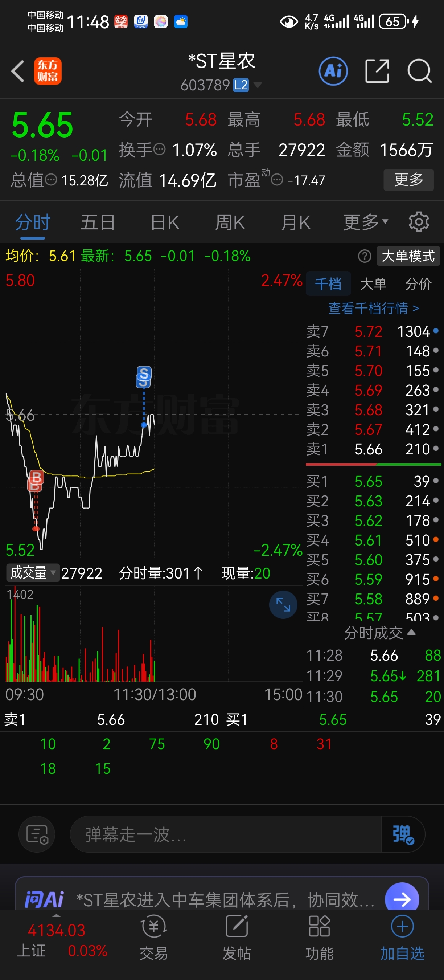Select 卖6 order row 5.71
The width and height of the screenshot is (444, 980).
click(x=373, y=351)
